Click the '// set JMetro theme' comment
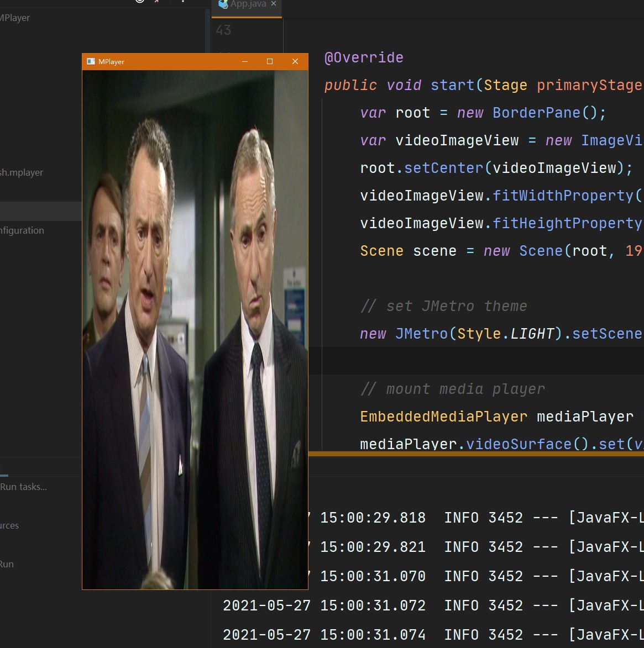This screenshot has height=648, width=644. 444,306
